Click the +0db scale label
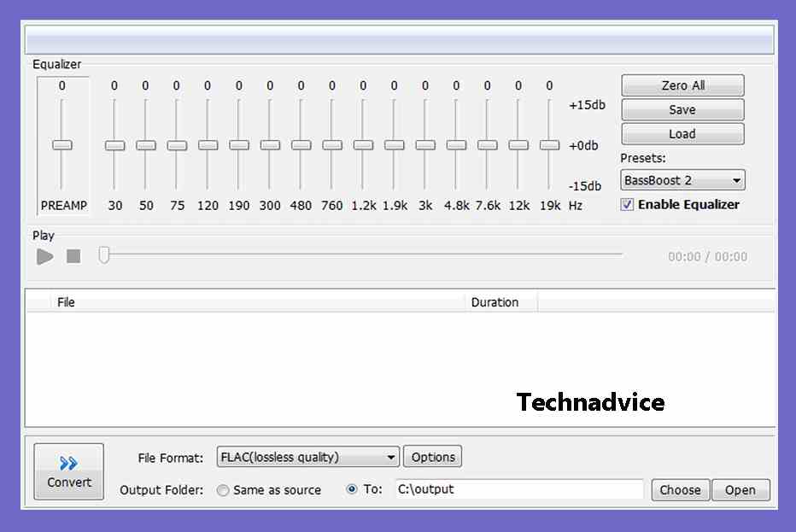This screenshot has width=796, height=532. point(584,146)
